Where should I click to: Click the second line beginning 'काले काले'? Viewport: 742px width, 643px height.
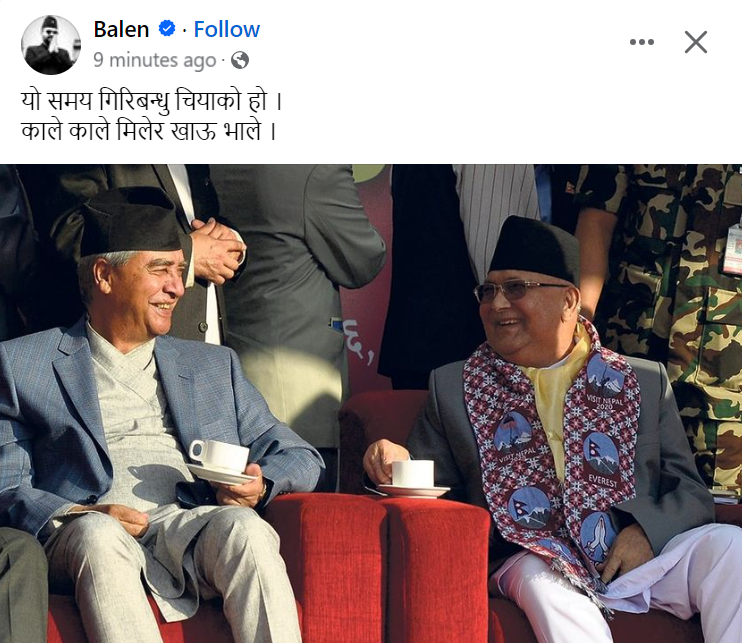pos(149,131)
